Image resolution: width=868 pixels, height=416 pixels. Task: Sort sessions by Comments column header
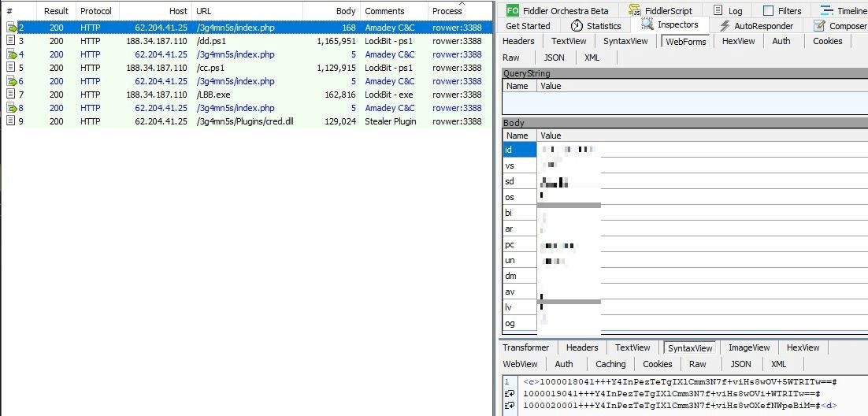point(394,11)
